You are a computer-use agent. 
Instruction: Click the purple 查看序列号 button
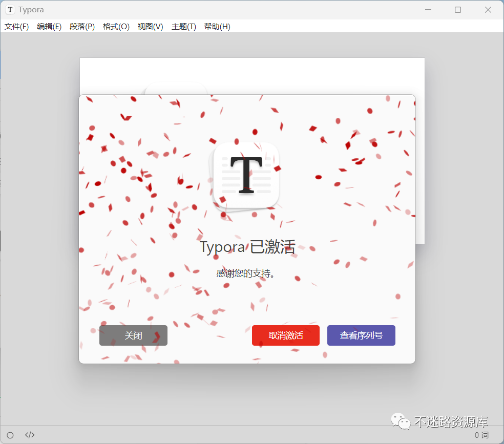[361, 335]
